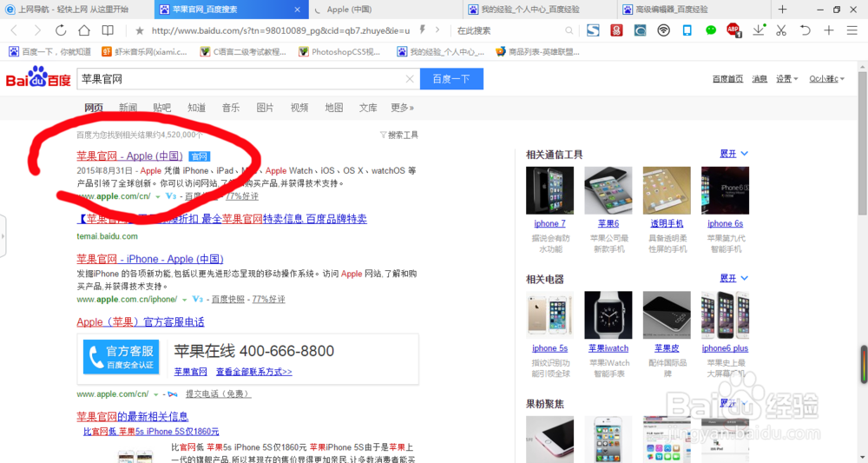Open the 透明手机 thumbnail
This screenshot has height=463, width=868.
(x=667, y=190)
